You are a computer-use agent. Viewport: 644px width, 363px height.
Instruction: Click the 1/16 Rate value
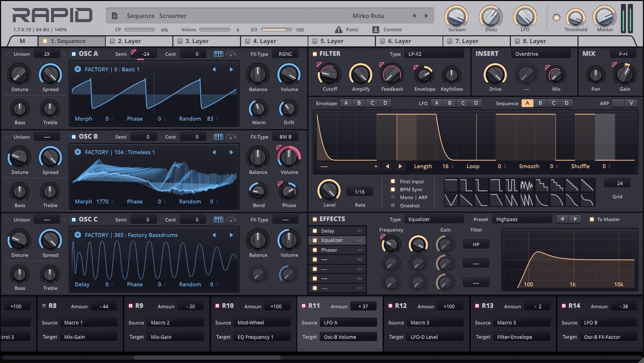[x=359, y=192]
